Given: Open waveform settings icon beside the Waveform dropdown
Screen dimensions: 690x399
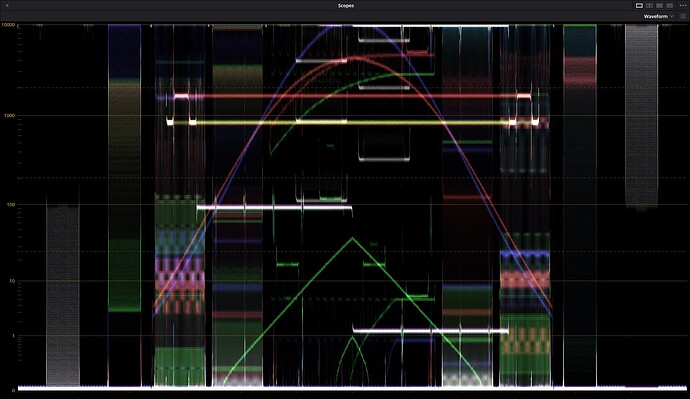Looking at the screenshot, I should pyautogui.click(x=683, y=16).
